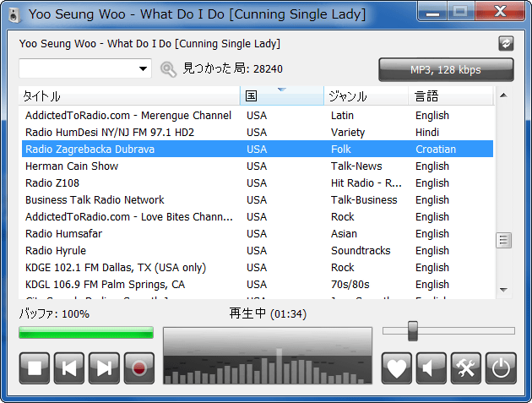This screenshot has width=532, height=403.
Task: Click the Asian genre cell
Action: click(344, 233)
